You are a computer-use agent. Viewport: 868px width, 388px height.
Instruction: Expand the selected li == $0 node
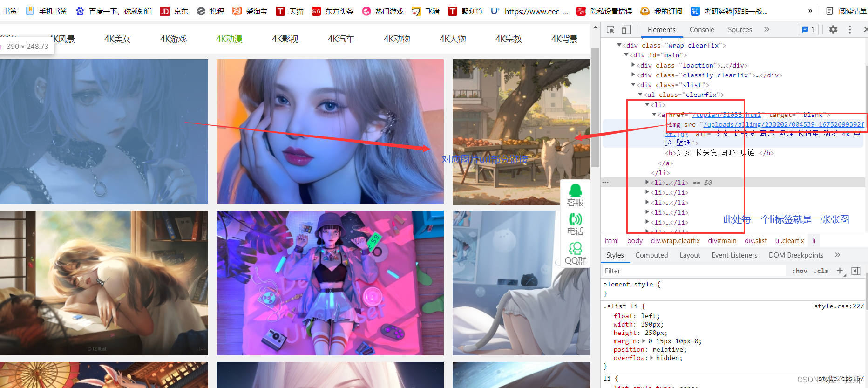(647, 183)
